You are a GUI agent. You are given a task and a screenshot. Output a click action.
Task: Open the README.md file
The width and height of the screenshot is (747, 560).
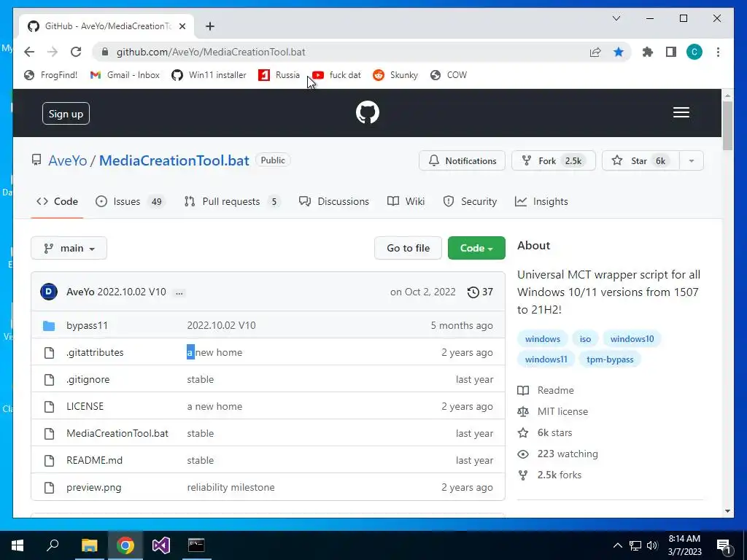coord(94,461)
